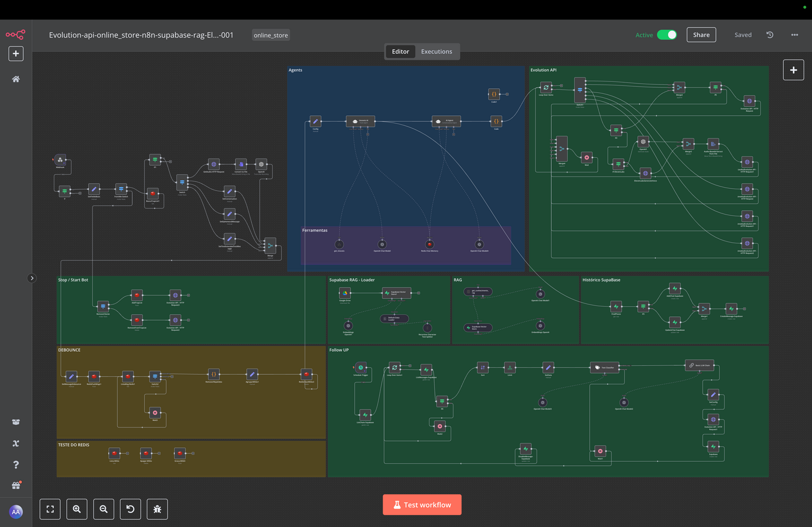The width and height of the screenshot is (812, 527).
Task: Click the workflow name title
Action: pyautogui.click(x=141, y=35)
